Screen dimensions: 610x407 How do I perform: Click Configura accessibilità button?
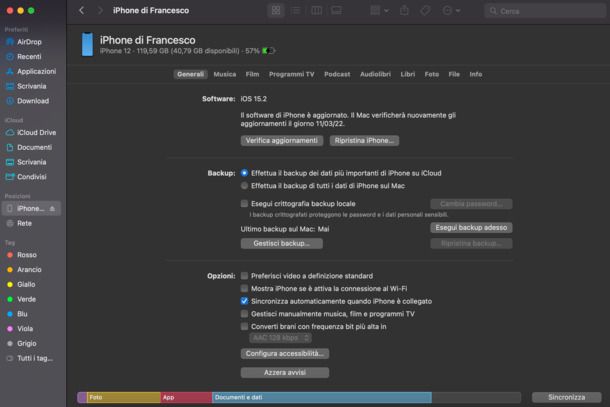285,354
